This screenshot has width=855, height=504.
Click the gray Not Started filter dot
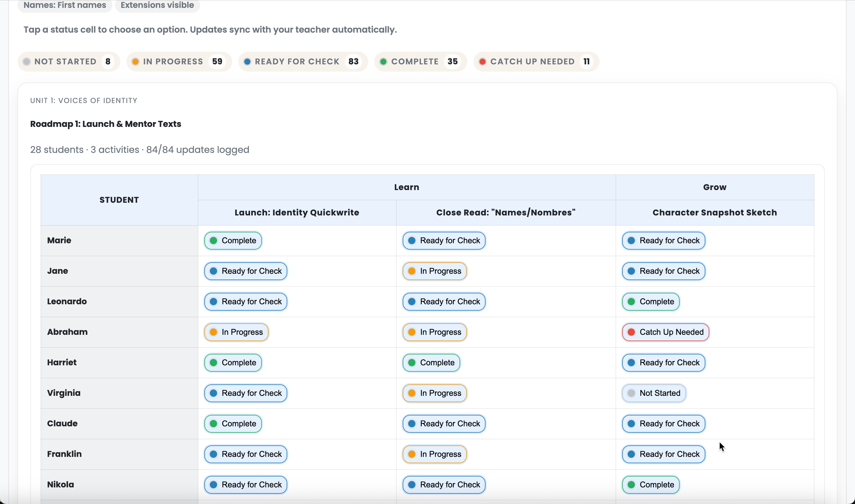(27, 61)
